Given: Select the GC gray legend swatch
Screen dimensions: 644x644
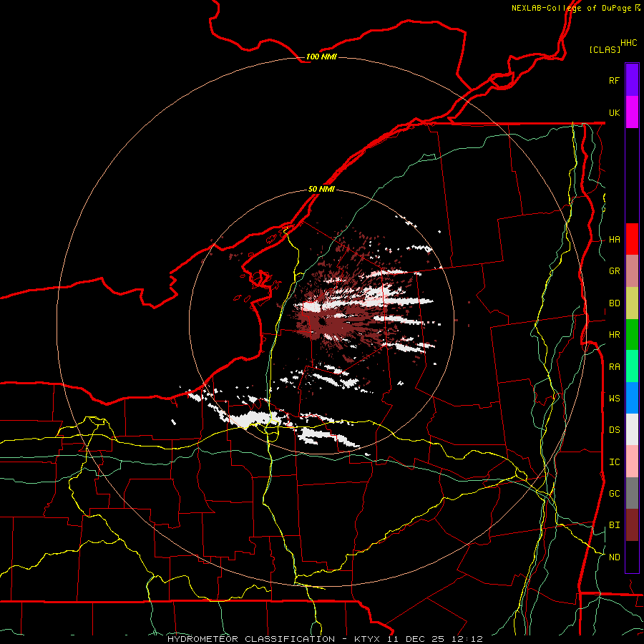Looking at the screenshot, I should [x=632, y=493].
